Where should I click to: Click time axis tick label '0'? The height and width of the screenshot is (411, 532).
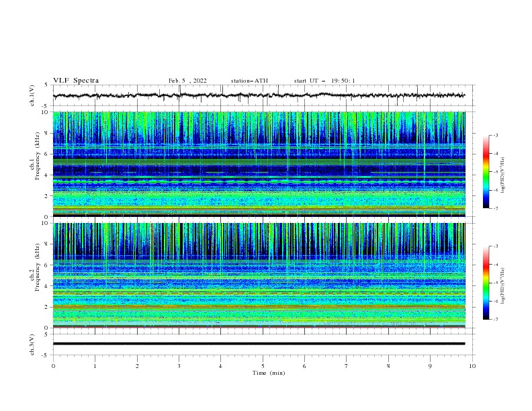click(53, 366)
